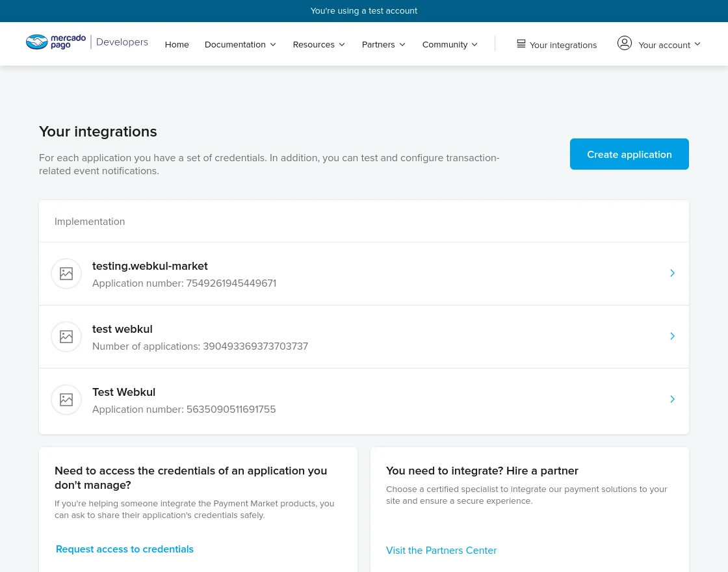The image size is (728, 572).
Task: Click the Your account user icon
Action: pyautogui.click(x=625, y=43)
